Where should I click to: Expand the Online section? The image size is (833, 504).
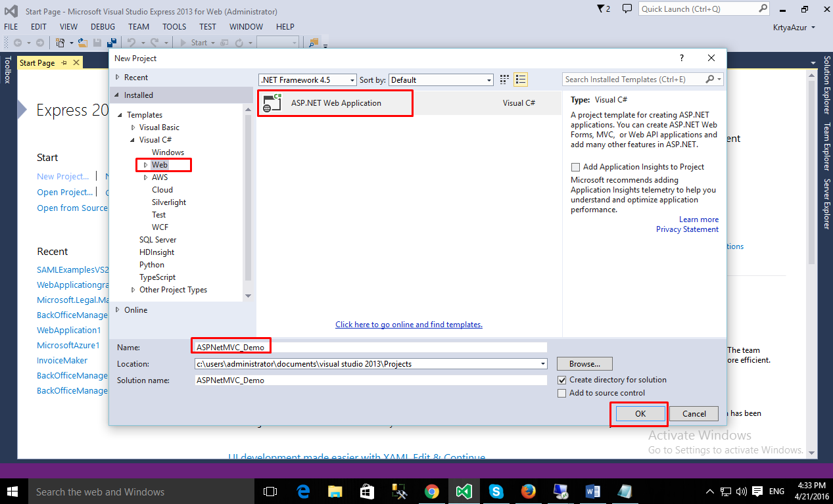[x=118, y=310]
